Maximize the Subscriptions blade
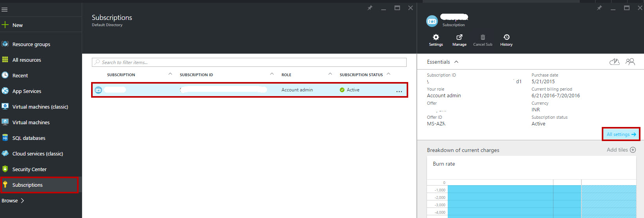 tap(397, 8)
